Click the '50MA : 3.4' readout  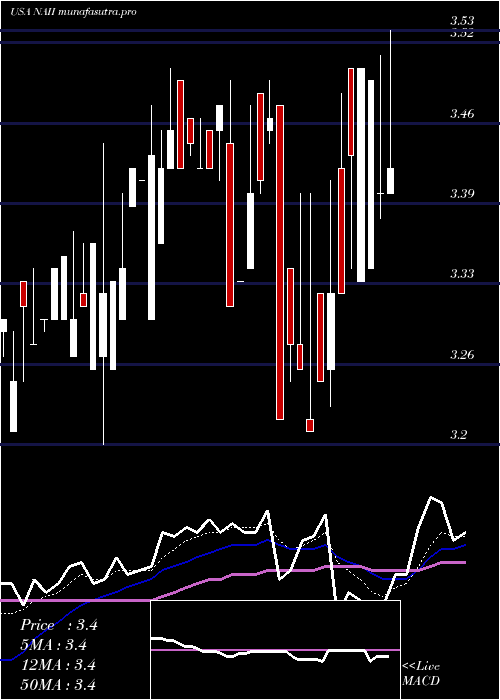coord(58,684)
